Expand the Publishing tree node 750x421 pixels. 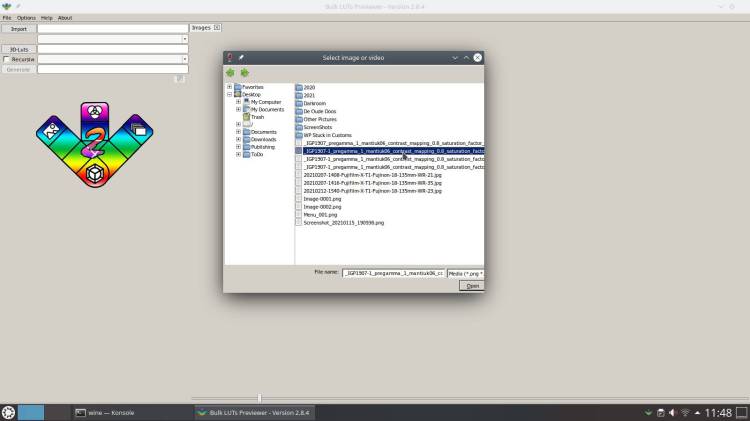tap(238, 147)
